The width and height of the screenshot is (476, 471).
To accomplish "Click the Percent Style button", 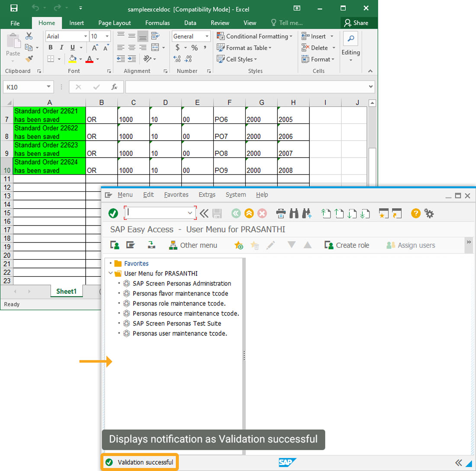I will tap(194, 48).
